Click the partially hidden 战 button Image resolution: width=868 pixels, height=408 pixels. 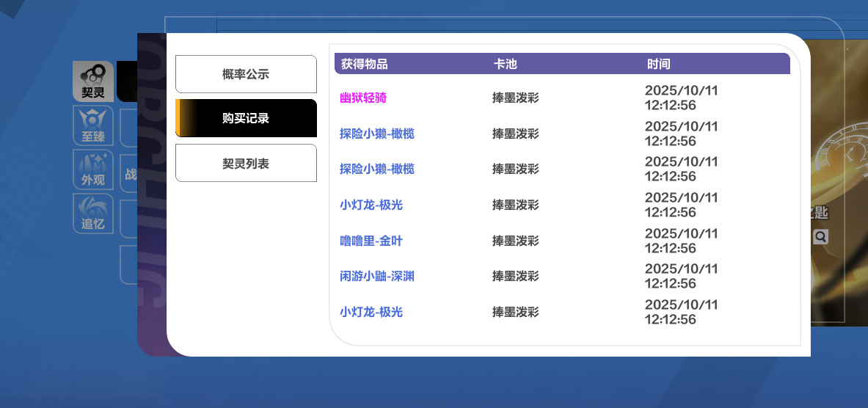tap(129, 174)
